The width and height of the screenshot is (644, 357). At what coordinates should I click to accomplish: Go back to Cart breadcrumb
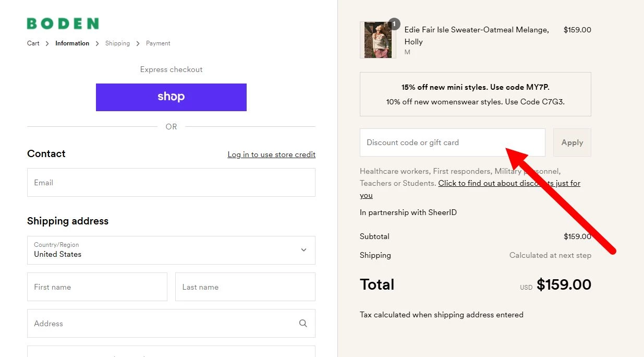coord(33,43)
